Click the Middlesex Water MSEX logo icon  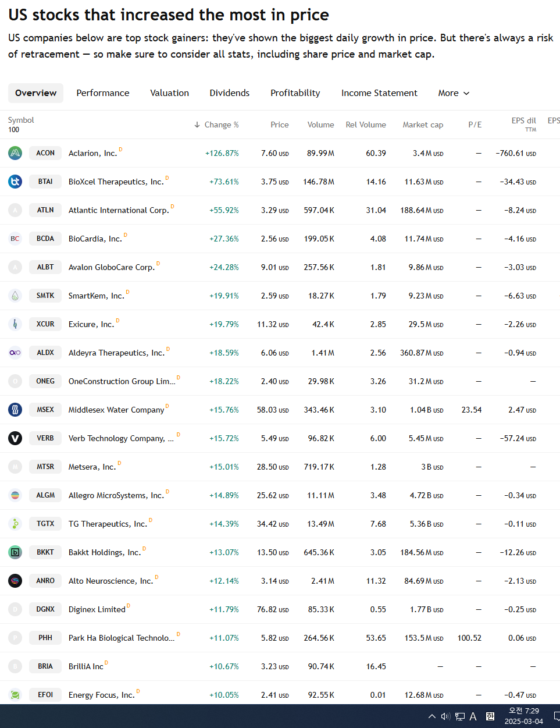(15, 410)
